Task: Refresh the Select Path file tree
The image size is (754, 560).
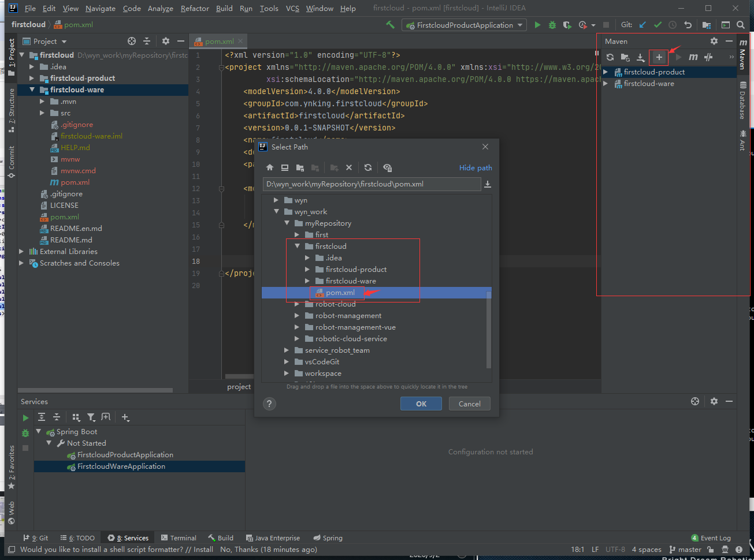Action: pos(368,167)
